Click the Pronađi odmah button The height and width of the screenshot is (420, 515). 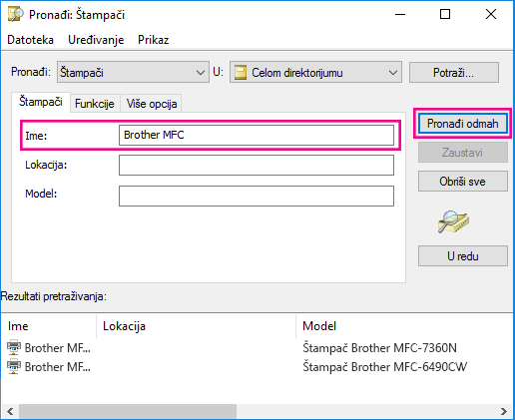[463, 124]
